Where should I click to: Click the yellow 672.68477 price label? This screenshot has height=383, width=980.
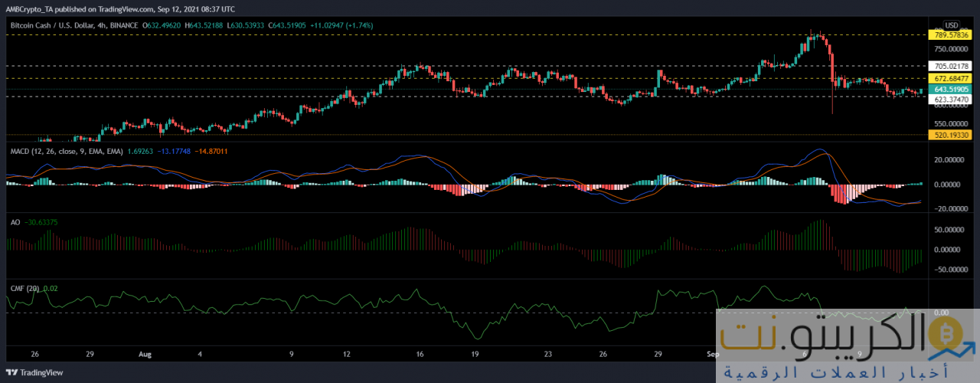(x=950, y=79)
